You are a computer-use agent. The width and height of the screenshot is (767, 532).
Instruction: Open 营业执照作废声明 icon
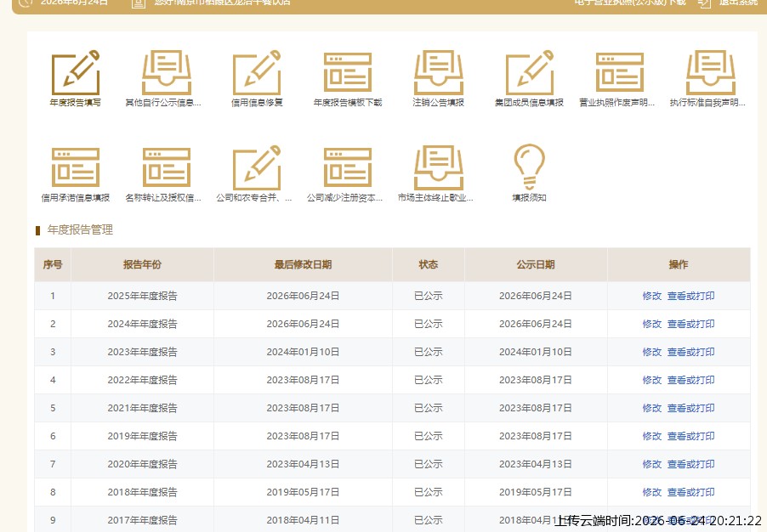619,73
